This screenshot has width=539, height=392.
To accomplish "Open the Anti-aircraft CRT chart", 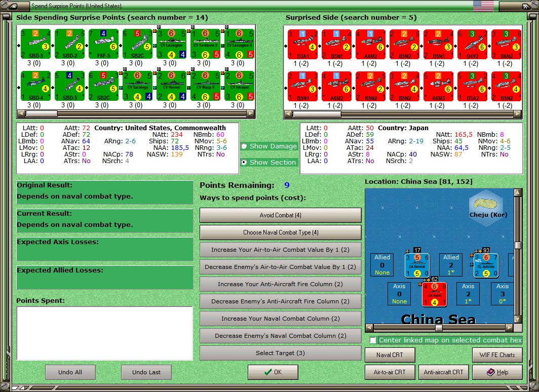I will pos(443,372).
